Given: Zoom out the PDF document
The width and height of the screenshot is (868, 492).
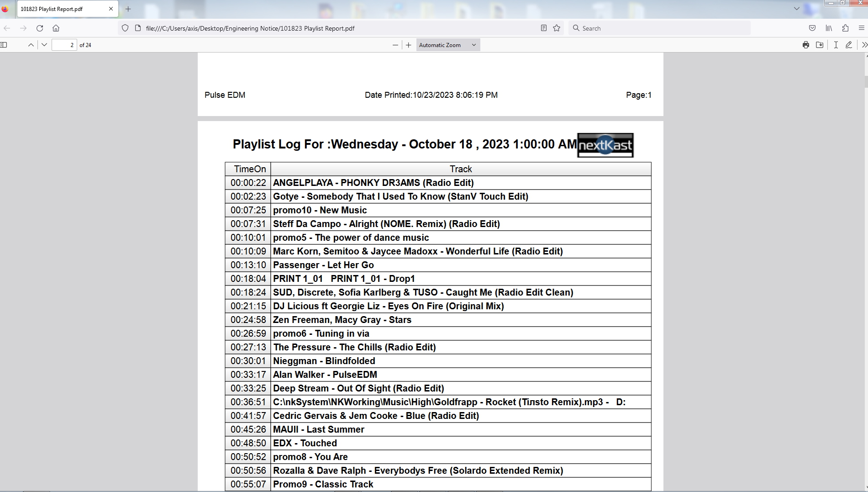Looking at the screenshot, I should coord(395,45).
